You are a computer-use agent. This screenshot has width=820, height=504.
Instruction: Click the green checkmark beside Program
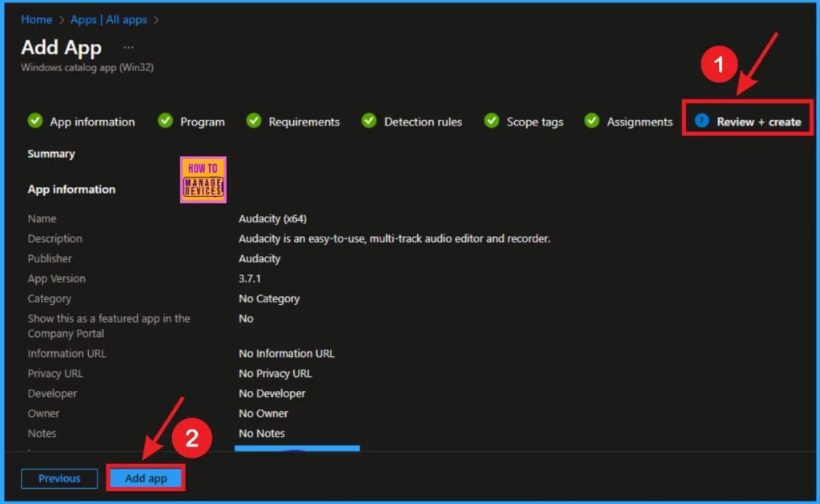click(165, 121)
